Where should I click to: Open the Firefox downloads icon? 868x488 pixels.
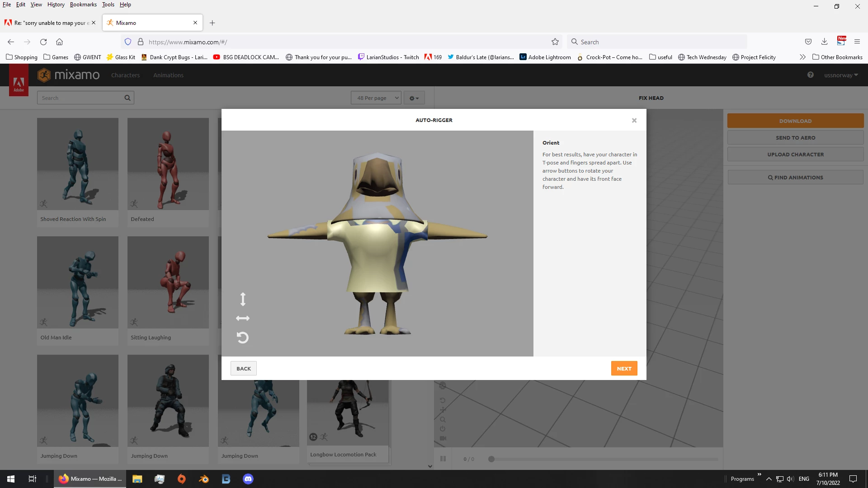click(824, 42)
